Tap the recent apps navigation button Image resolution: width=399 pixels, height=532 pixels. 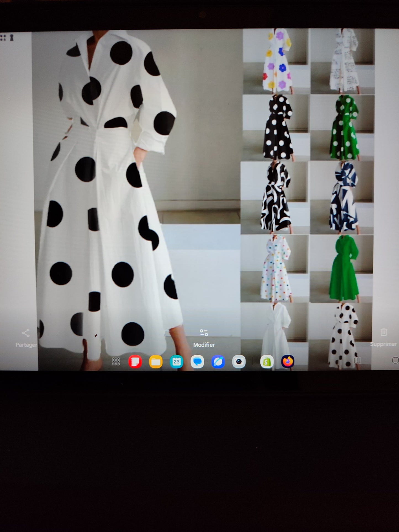click(357, 360)
